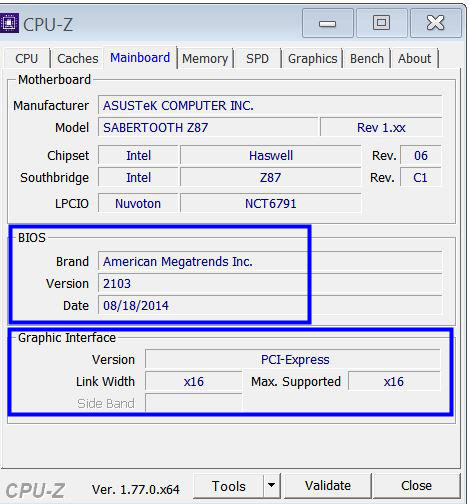The width and height of the screenshot is (470, 504).
Task: Click the ASUSTeK COMPUTER INC. manufacturer field
Action: 270,106
